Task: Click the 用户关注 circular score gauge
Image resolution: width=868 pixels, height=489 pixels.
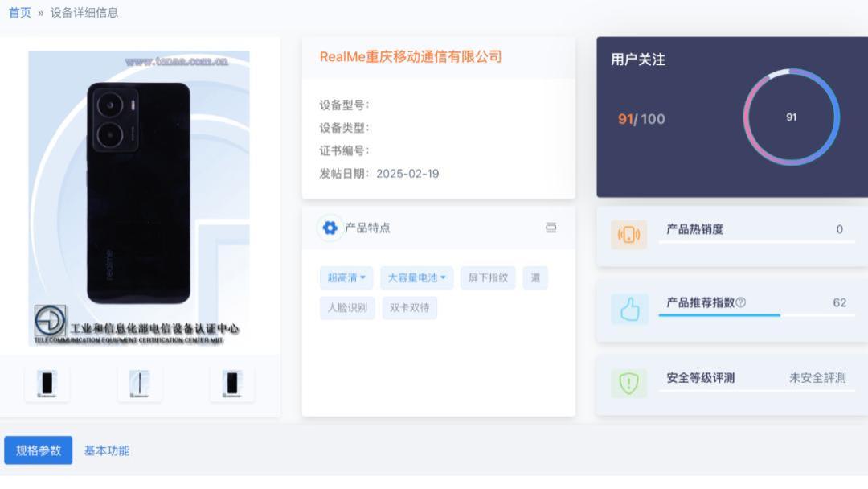Action: point(791,117)
